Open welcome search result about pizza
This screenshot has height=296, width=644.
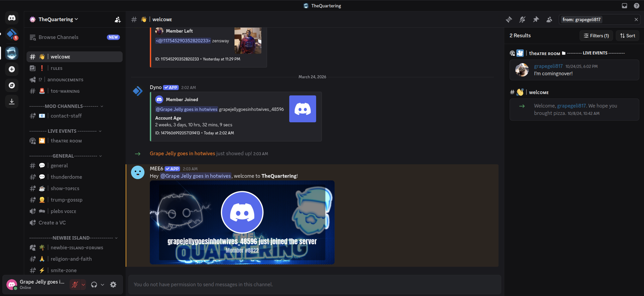[x=574, y=110]
